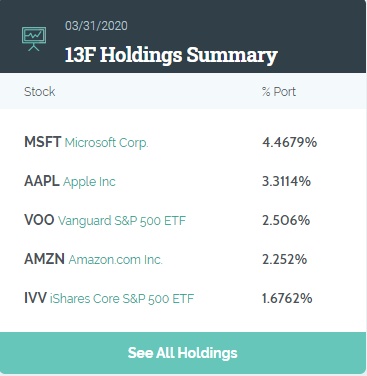Click the AMZN ticker symbol
The image size is (367, 376).
[44, 259]
